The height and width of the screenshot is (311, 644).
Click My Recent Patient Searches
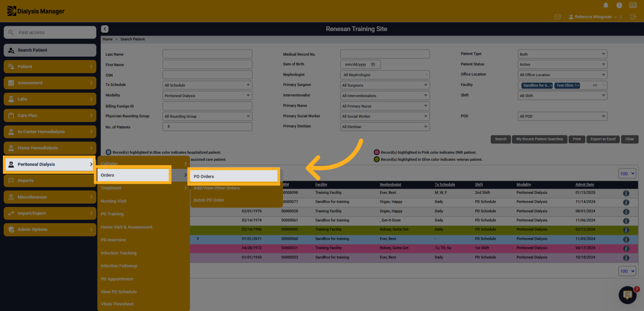[539, 139]
